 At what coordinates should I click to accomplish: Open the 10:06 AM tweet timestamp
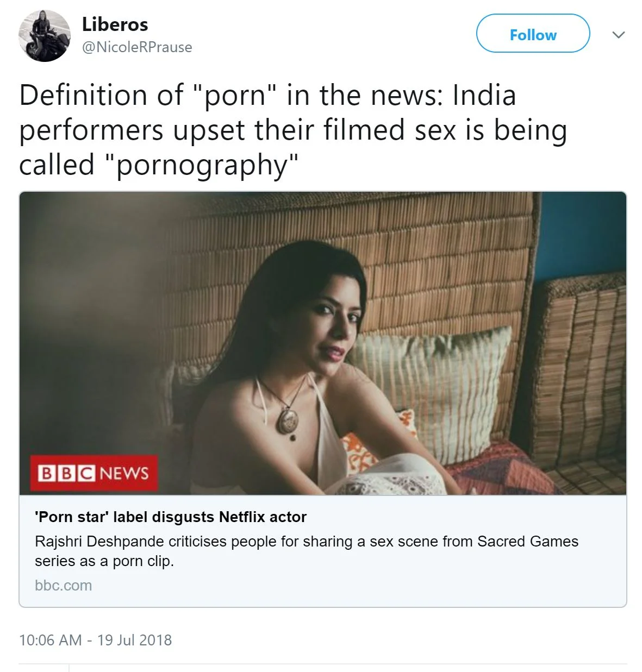click(x=50, y=640)
